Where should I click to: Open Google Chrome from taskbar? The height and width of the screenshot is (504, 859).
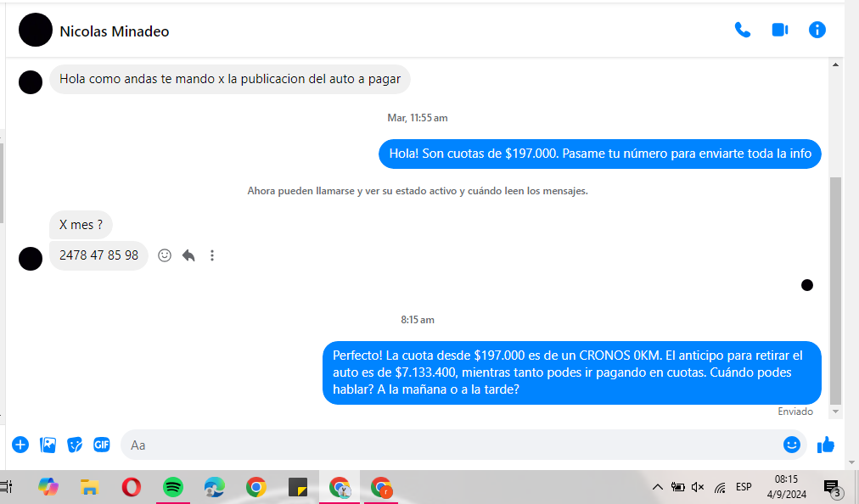click(255, 486)
